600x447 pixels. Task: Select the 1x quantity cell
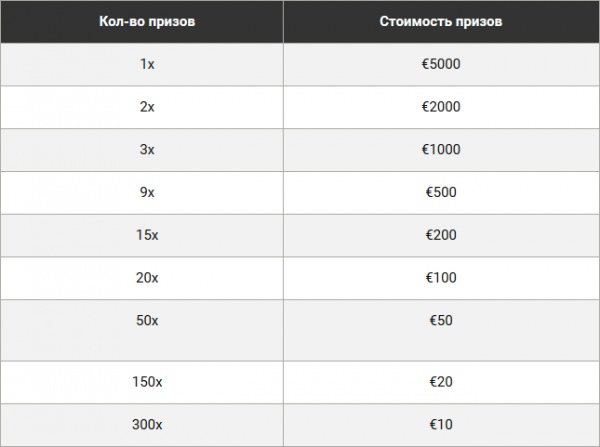[142, 64]
